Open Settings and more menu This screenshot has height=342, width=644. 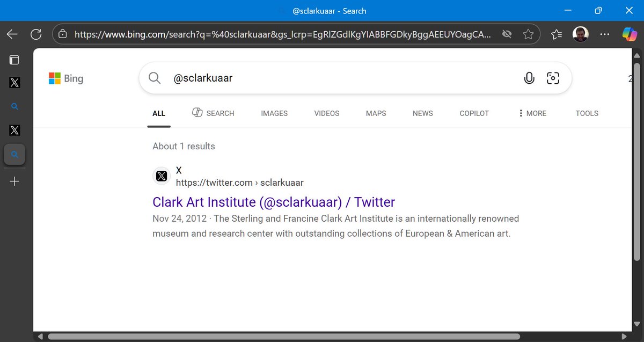click(605, 34)
